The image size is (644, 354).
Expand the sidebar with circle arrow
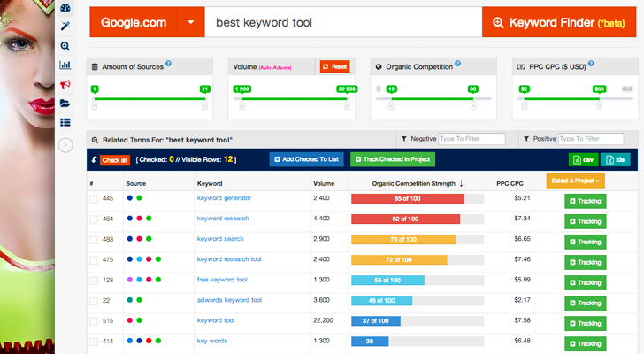(65, 145)
